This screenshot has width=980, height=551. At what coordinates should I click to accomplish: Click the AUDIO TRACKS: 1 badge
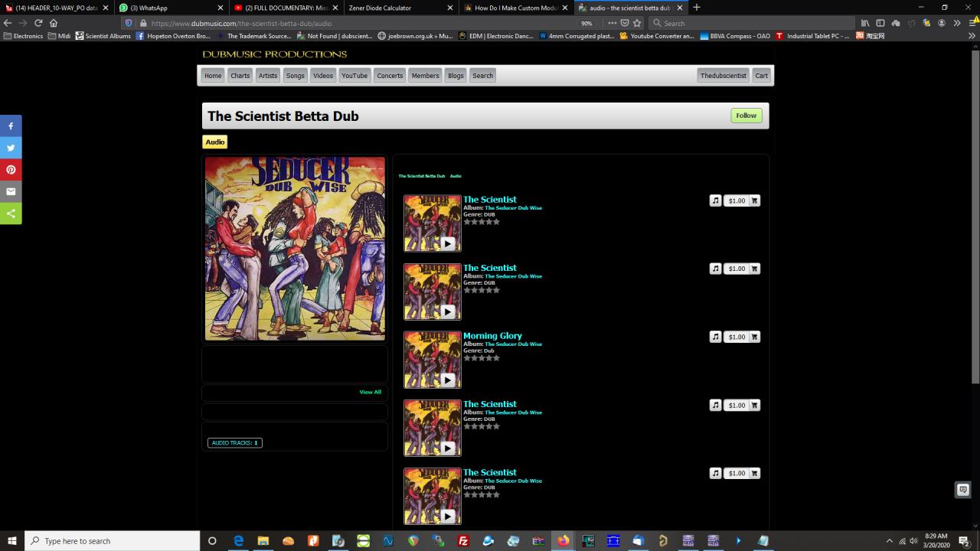235,443
